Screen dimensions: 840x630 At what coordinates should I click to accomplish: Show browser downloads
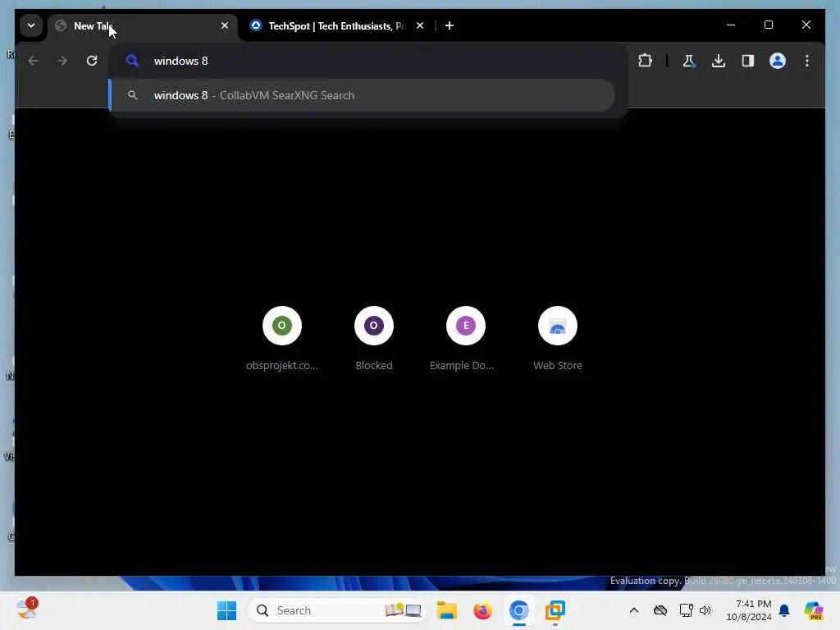719,61
